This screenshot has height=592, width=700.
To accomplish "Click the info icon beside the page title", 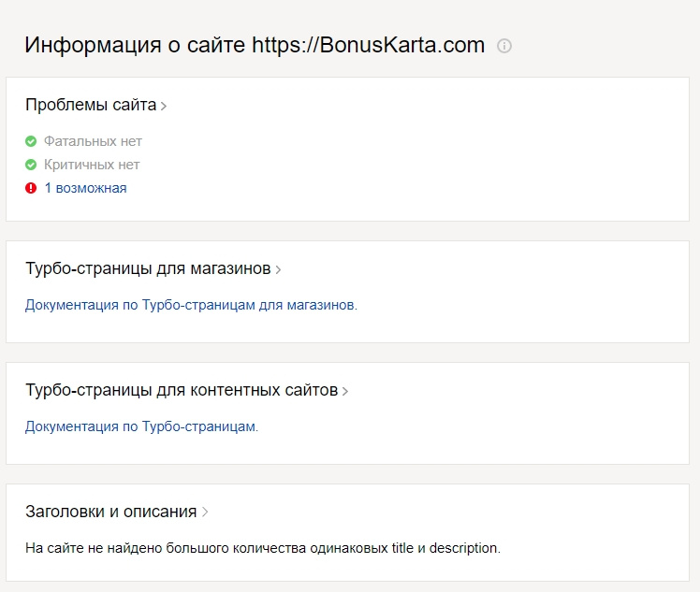I will coord(504,46).
